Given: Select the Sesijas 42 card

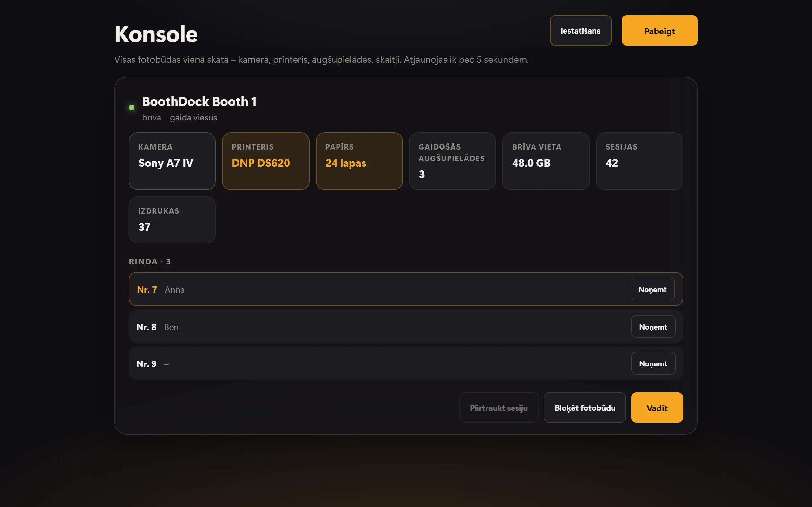Looking at the screenshot, I should (x=639, y=161).
